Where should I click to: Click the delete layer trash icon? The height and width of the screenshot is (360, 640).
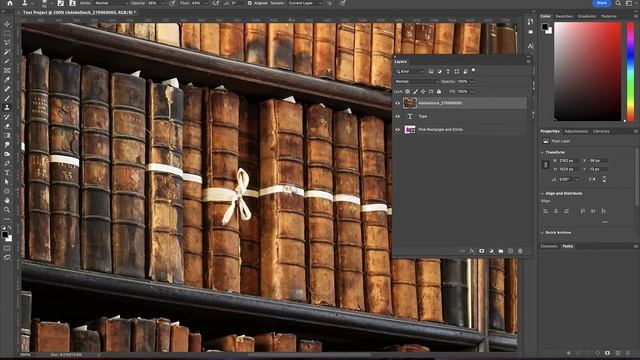coord(520,251)
